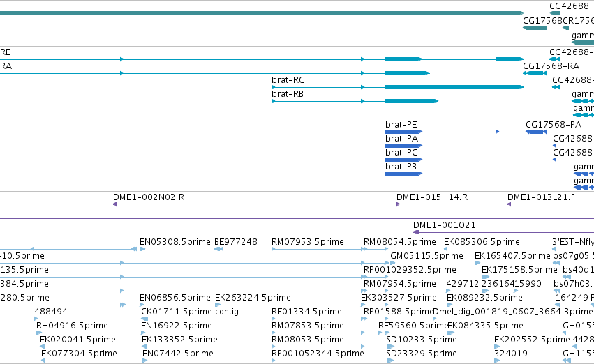
Task: Click the DME1-015H14.R clone label
Action: click(x=432, y=197)
